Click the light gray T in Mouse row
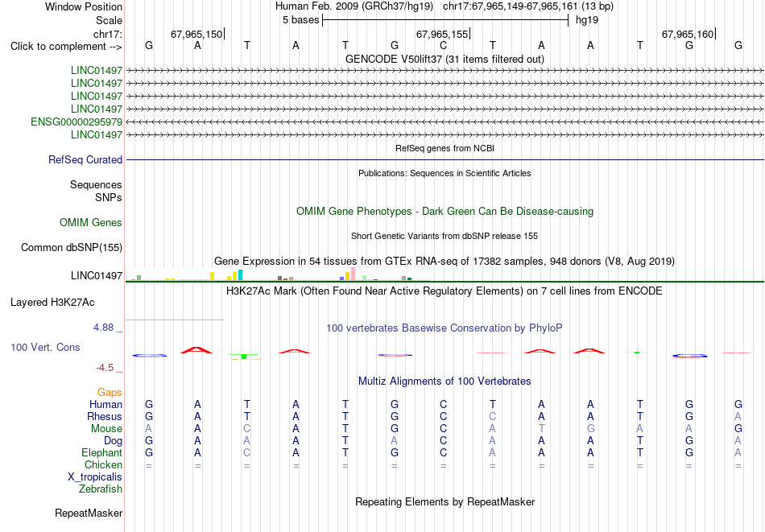 point(542,429)
